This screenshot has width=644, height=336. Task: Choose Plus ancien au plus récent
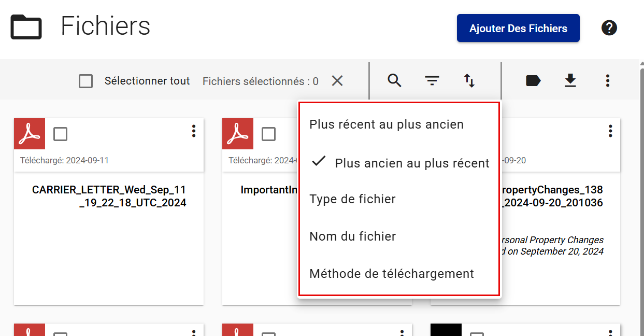tap(412, 163)
